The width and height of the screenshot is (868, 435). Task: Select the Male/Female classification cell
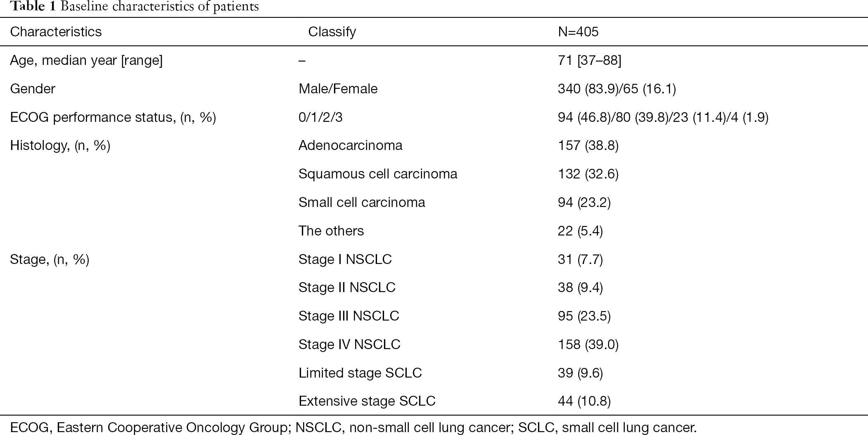[x=338, y=89]
